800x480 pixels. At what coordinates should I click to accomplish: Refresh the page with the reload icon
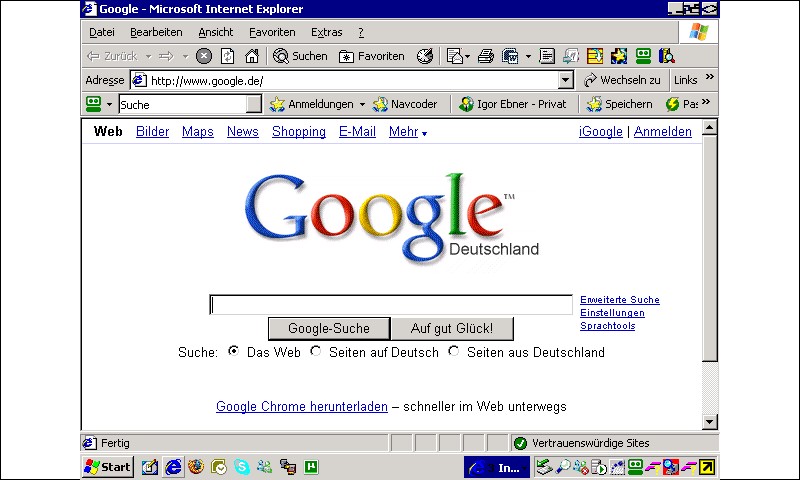click(228, 56)
